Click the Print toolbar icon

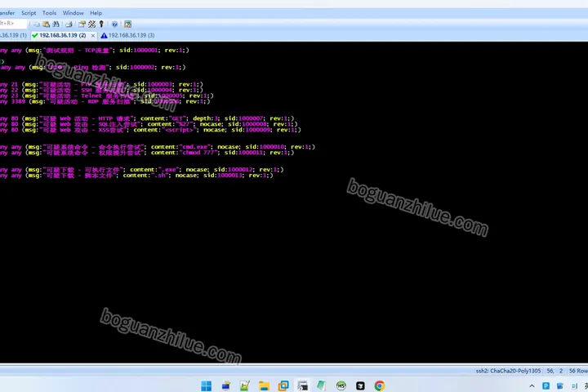click(x=69, y=24)
